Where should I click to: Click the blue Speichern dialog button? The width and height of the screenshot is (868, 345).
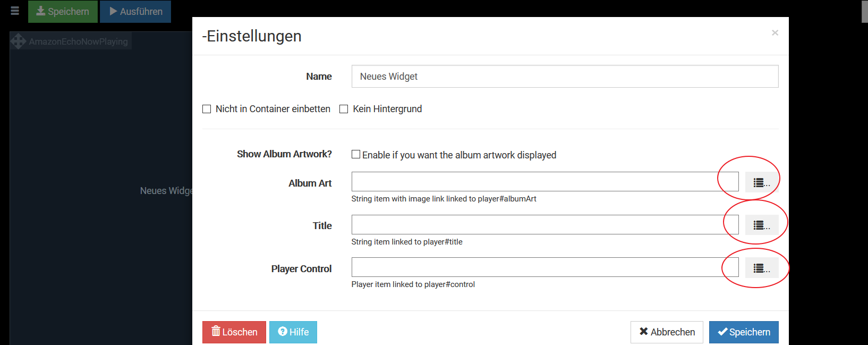point(744,332)
